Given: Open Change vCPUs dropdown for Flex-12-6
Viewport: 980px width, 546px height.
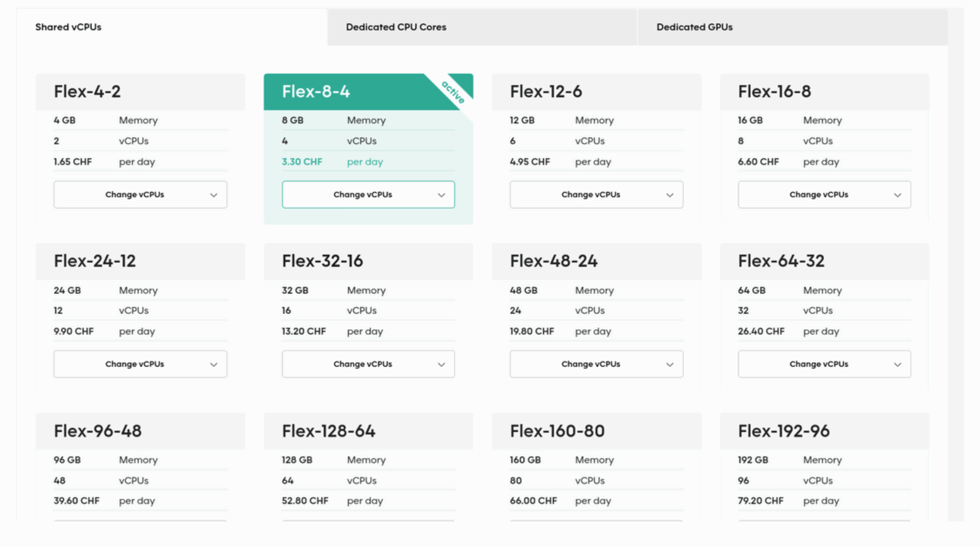Looking at the screenshot, I should click(x=596, y=195).
